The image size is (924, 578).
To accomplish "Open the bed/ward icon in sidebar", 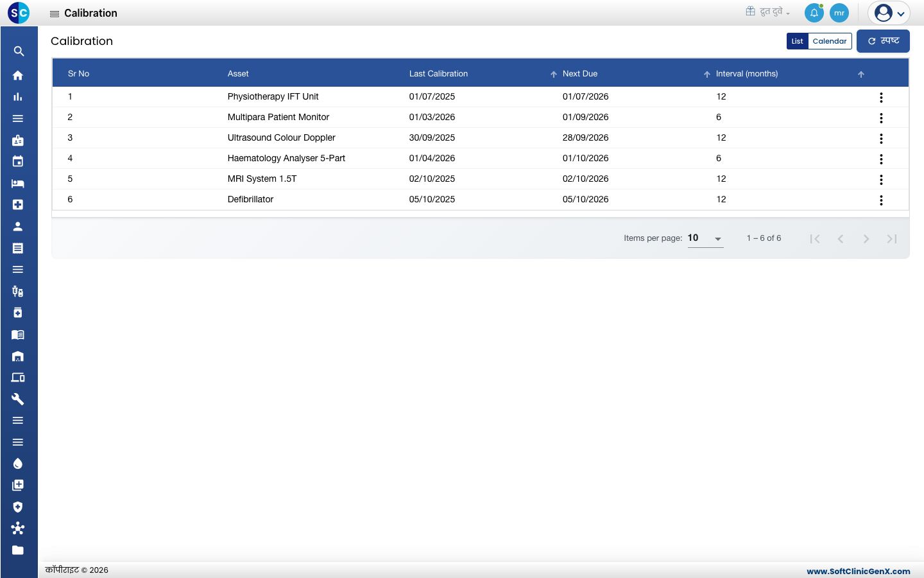I will (18, 183).
